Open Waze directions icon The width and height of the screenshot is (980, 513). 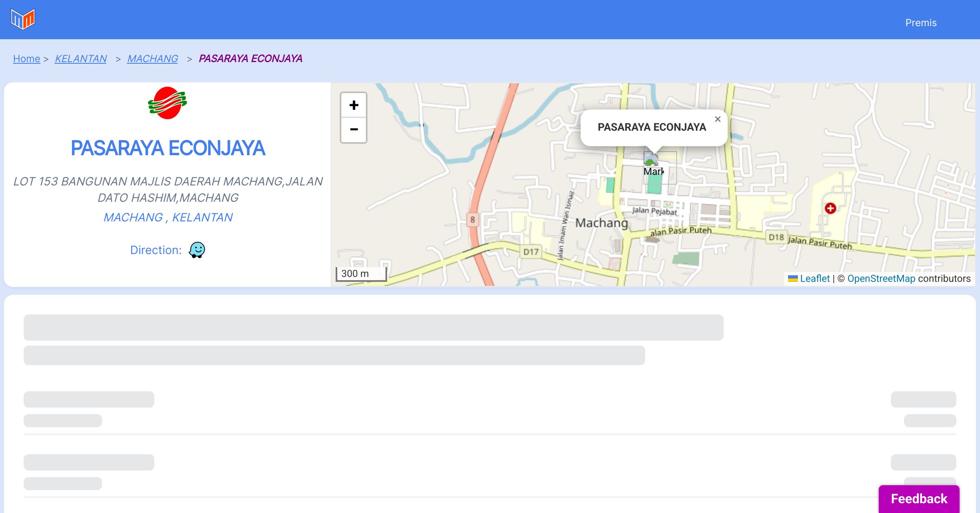197,250
